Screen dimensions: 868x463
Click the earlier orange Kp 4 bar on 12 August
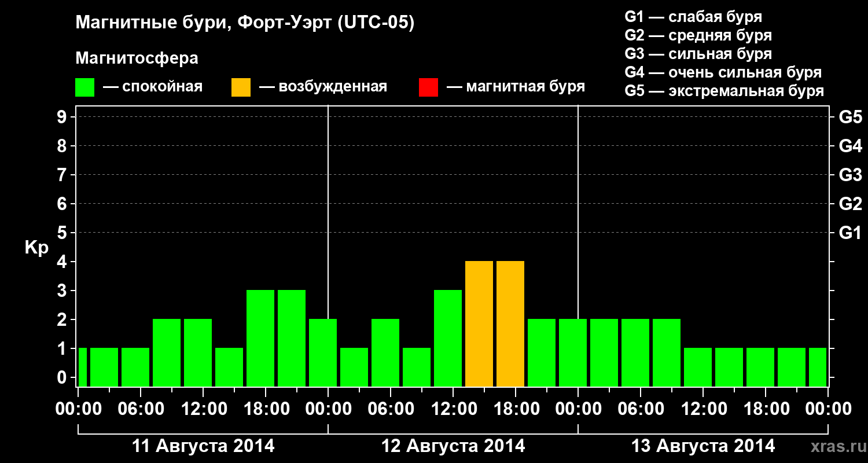point(479,324)
